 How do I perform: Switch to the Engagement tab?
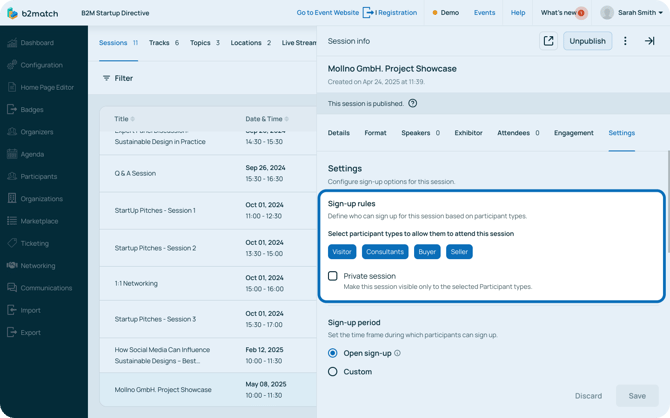573,133
